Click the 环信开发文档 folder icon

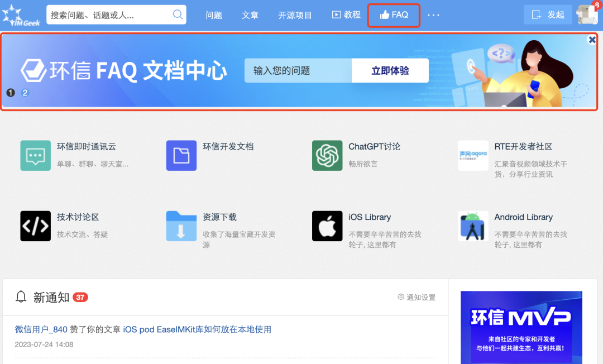pos(181,155)
